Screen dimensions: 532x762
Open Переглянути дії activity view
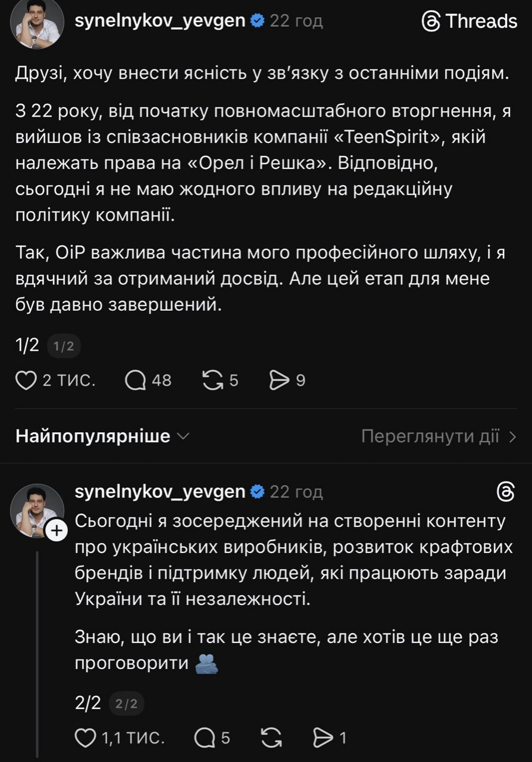click(x=439, y=436)
